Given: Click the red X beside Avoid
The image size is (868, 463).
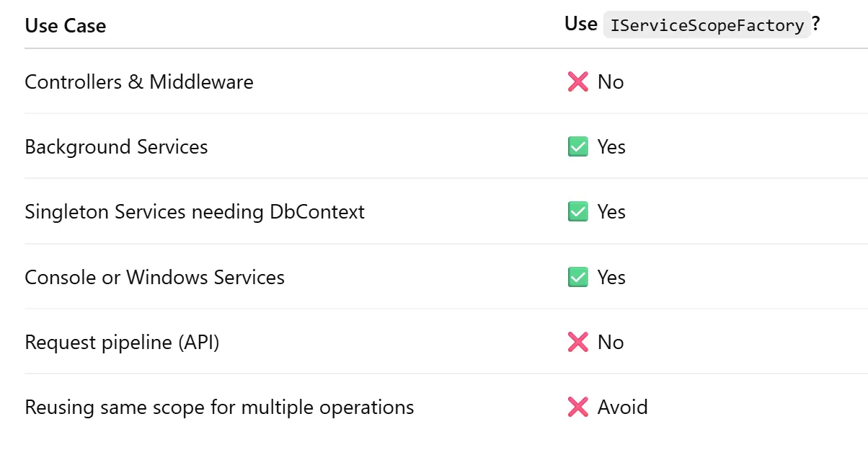Looking at the screenshot, I should point(577,407).
